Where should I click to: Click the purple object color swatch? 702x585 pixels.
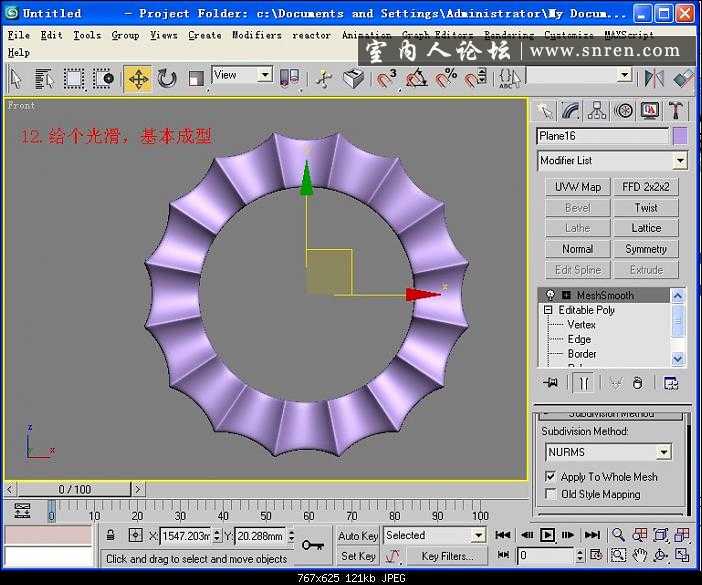[x=680, y=136]
